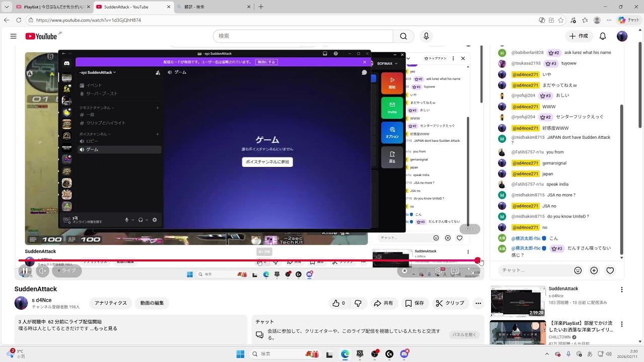Open the emoji picker in chat
This screenshot has height=362, width=644.
click(x=578, y=270)
